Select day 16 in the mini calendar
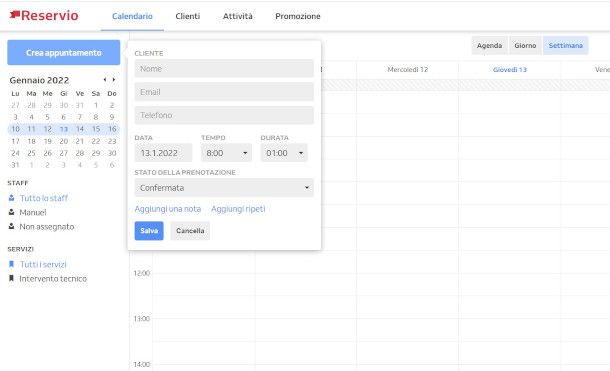Image resolution: width=610 pixels, height=371 pixels. 112,129
